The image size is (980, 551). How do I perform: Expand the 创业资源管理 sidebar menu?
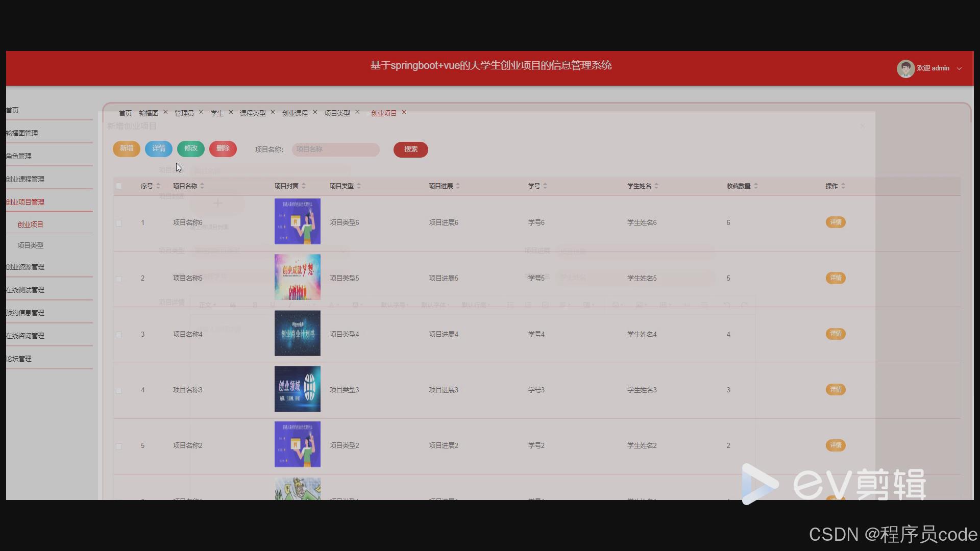pos(26,267)
